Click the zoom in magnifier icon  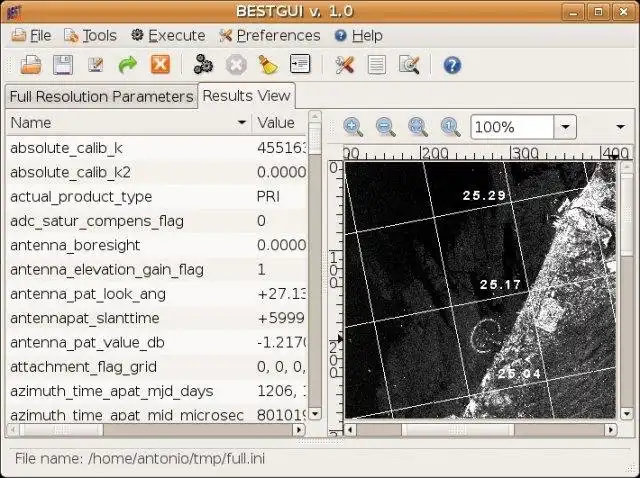click(x=353, y=127)
